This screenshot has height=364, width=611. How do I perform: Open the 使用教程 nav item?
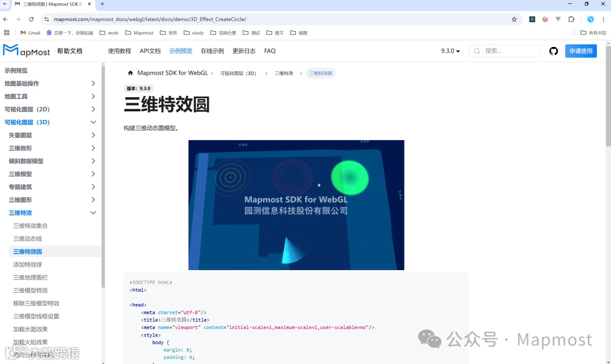pos(119,51)
